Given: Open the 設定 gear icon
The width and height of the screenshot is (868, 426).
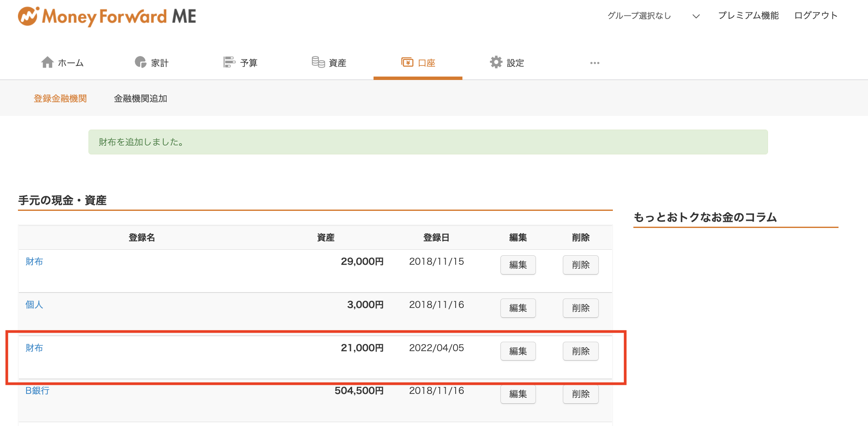Looking at the screenshot, I should [x=496, y=62].
